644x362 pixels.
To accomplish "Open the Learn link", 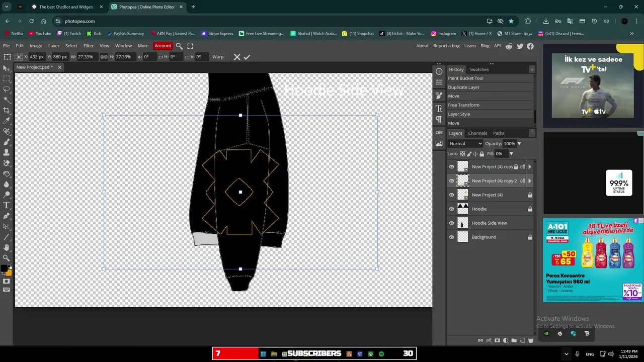I will coord(470,46).
